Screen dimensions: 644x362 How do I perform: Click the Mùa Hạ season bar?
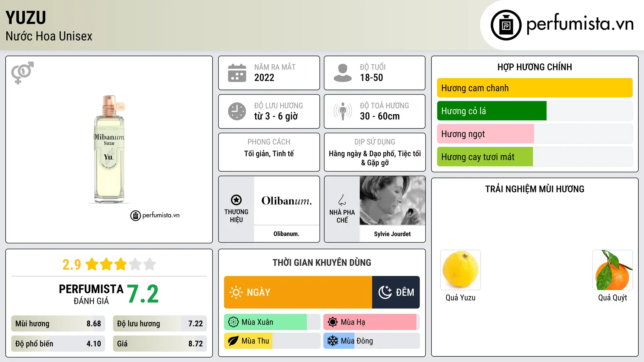tap(372, 322)
